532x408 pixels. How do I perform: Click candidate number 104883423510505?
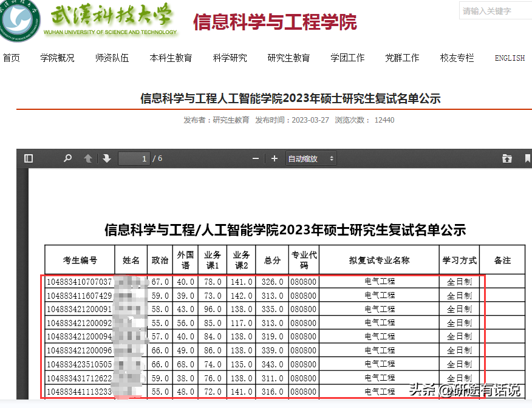[79, 364]
